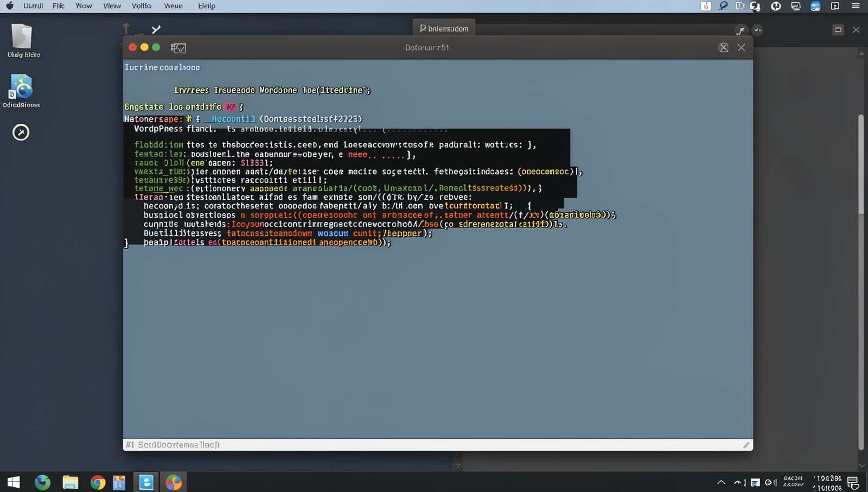Click the blue ribbon icon in menu bar
868x492 pixels.
coord(723,6)
